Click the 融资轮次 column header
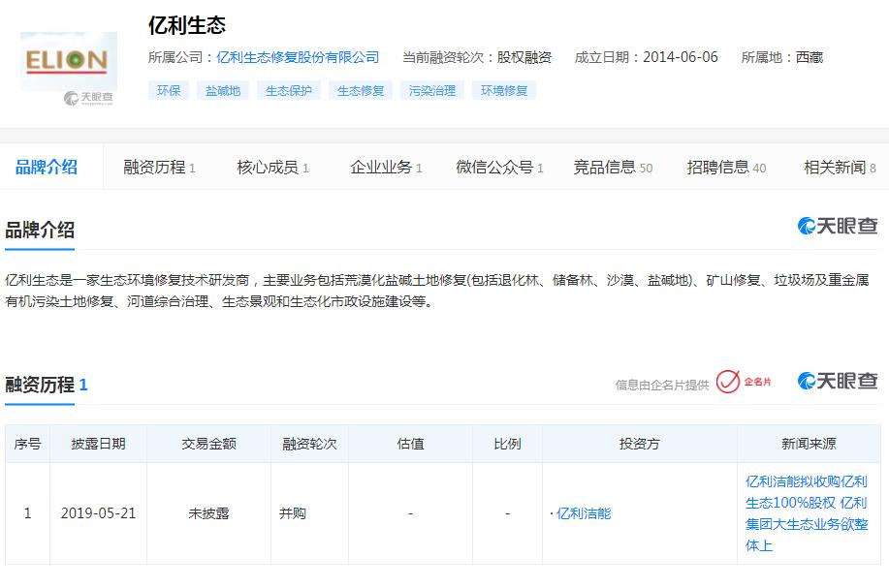Screen dimensions: 889x588 pyautogui.click(x=309, y=444)
